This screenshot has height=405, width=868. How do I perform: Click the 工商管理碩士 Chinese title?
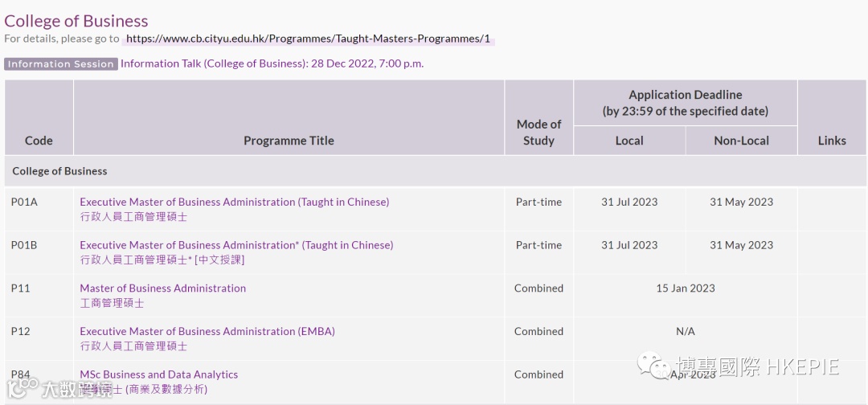pos(112,303)
